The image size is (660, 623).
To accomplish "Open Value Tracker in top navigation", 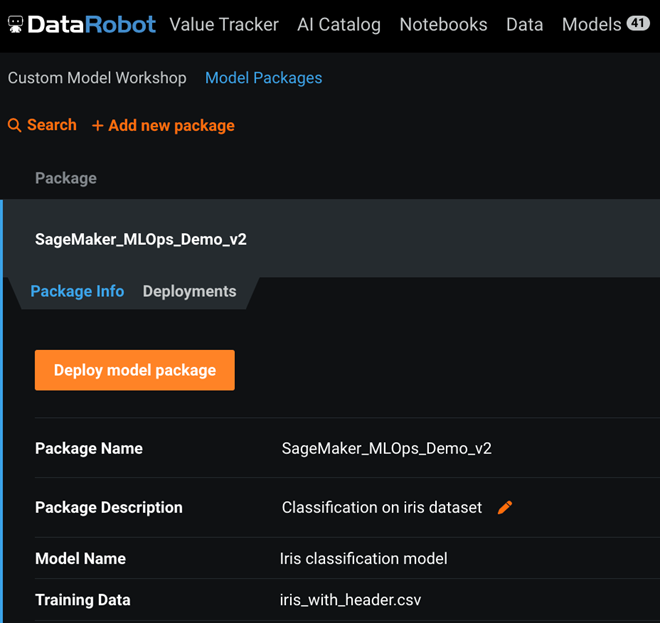I will pyautogui.click(x=224, y=24).
